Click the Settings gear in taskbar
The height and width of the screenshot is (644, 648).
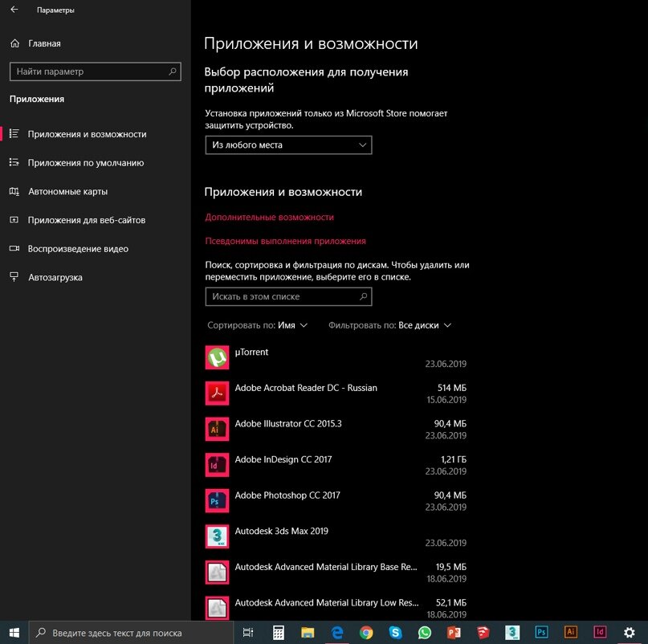(629, 633)
